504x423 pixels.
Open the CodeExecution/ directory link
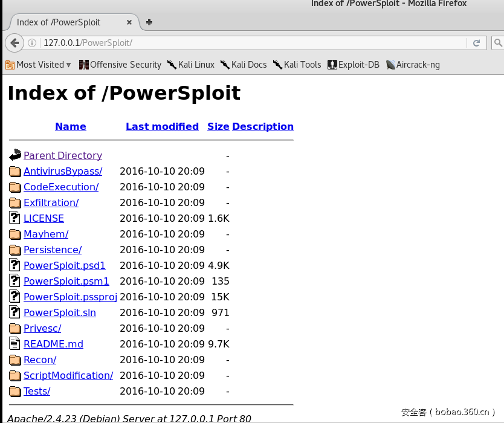(x=60, y=187)
